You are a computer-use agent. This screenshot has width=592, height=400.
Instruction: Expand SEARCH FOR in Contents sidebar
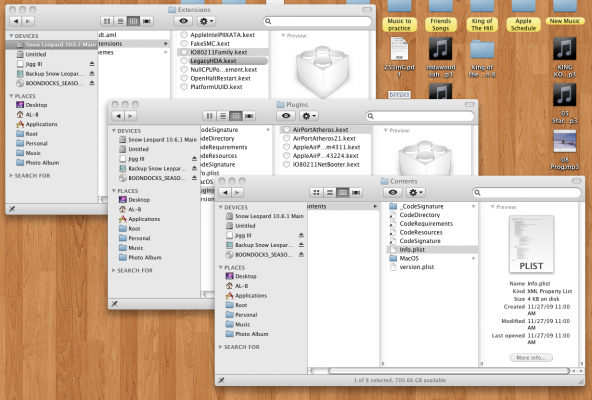pos(221,347)
